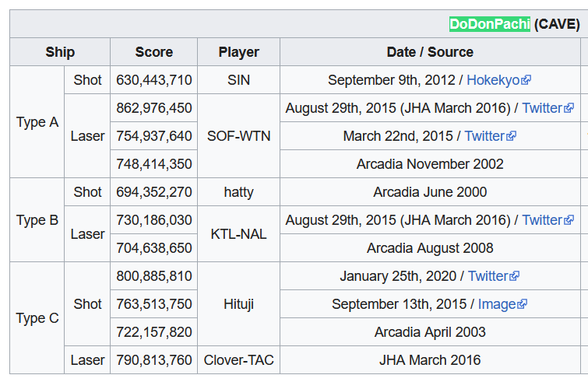Open Twitter link dated January 25th, 2020
This screenshot has height=389, width=588.
pyautogui.click(x=493, y=276)
